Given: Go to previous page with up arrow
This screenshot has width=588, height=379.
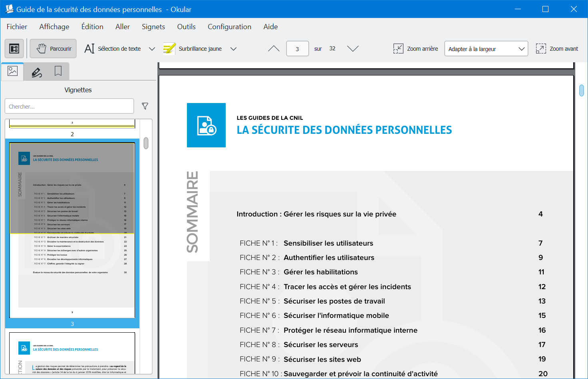Looking at the screenshot, I should (274, 49).
